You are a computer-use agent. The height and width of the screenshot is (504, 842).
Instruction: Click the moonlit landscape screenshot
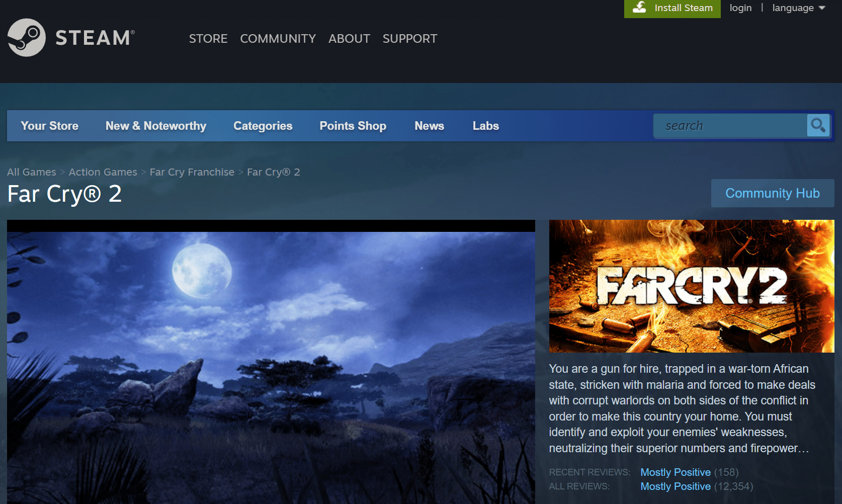(x=271, y=362)
